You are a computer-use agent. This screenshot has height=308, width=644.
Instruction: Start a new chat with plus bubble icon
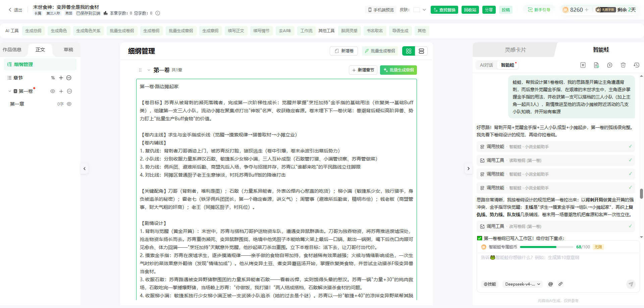click(x=610, y=65)
